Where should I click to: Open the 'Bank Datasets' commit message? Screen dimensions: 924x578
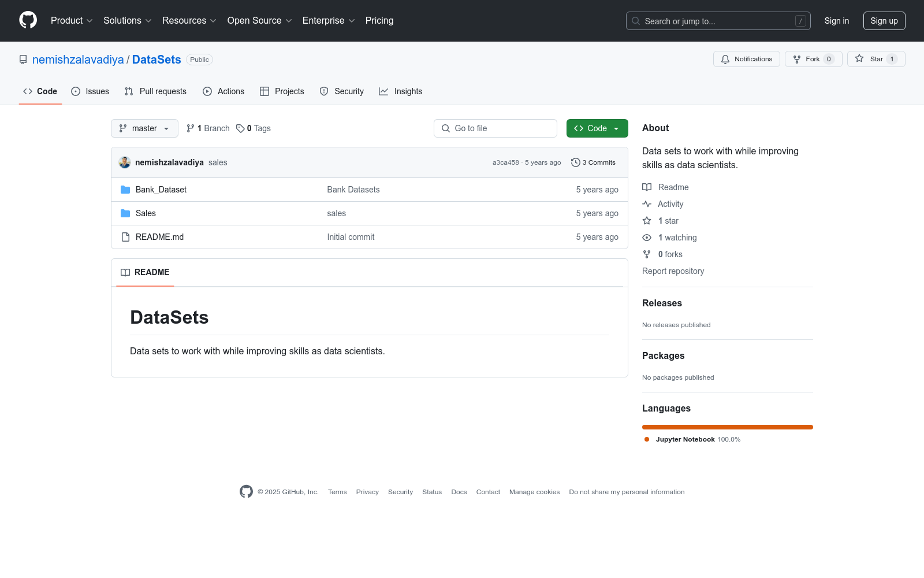pos(353,190)
